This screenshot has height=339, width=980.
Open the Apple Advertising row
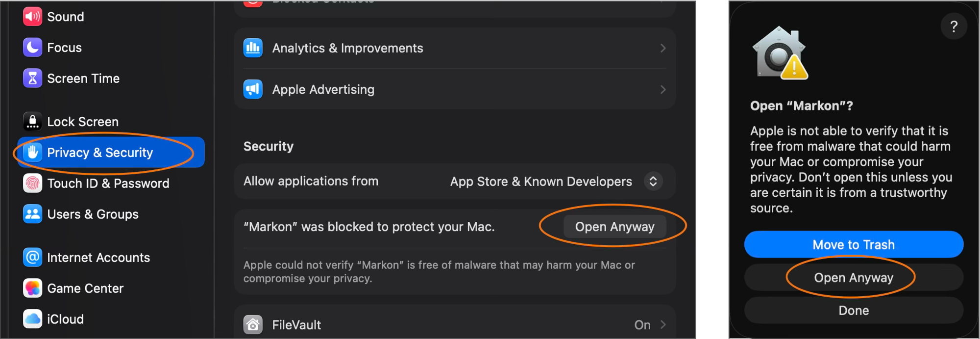[x=455, y=89]
